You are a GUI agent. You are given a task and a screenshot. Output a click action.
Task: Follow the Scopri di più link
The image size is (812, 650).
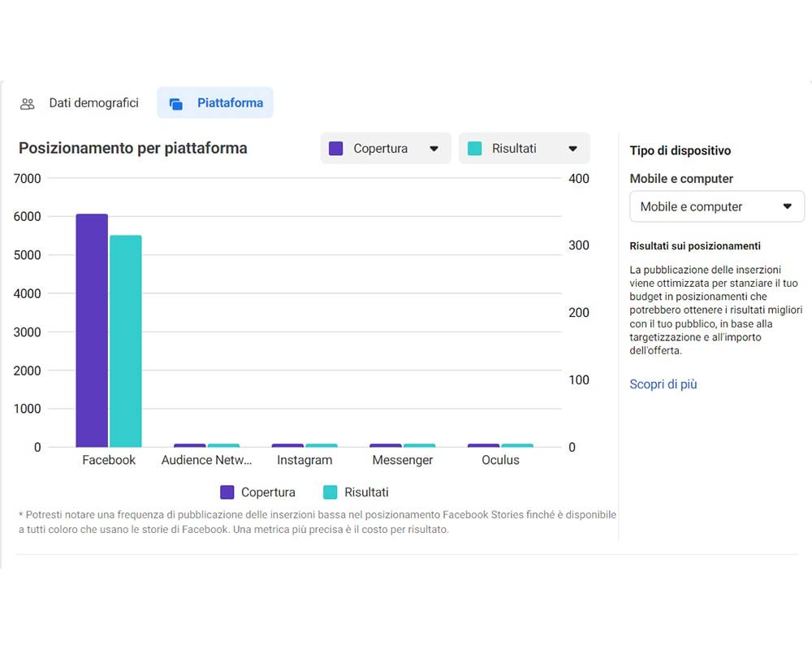pos(663,384)
